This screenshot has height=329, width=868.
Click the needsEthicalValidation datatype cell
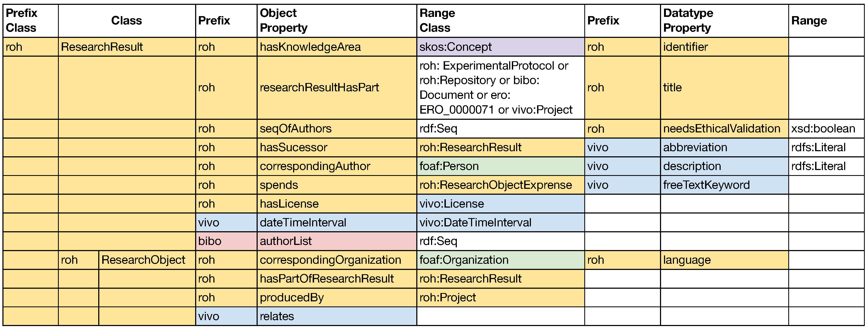click(721, 129)
